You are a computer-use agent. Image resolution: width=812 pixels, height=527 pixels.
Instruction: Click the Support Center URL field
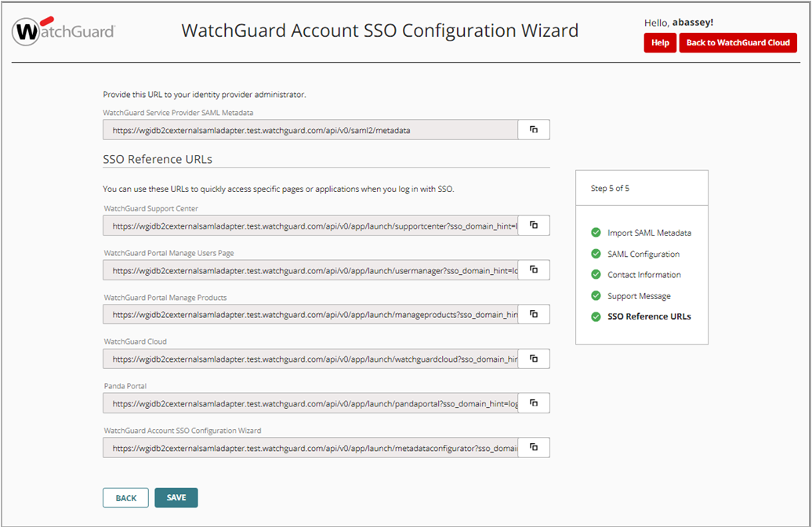coord(310,226)
